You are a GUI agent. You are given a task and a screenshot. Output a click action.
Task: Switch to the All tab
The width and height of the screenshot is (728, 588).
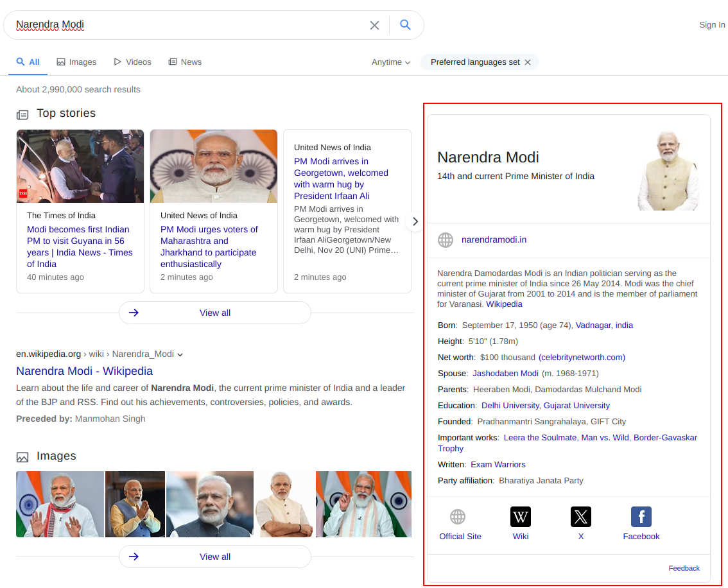(x=28, y=62)
